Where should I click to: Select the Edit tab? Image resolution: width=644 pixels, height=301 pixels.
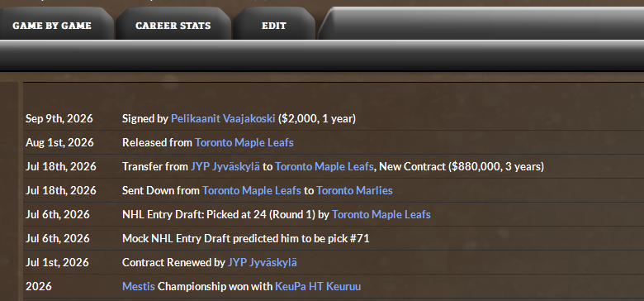tap(274, 25)
